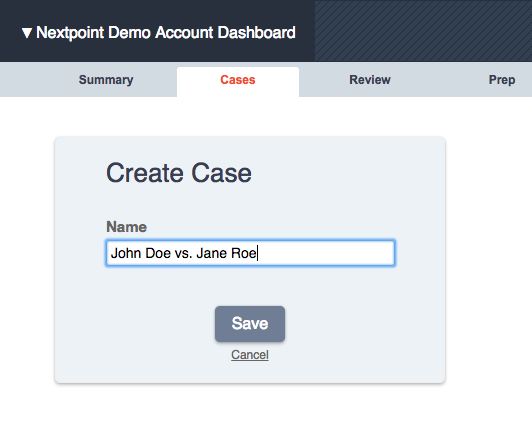Click the Create Case heading
Image resolution: width=532 pixels, height=421 pixels.
179,173
